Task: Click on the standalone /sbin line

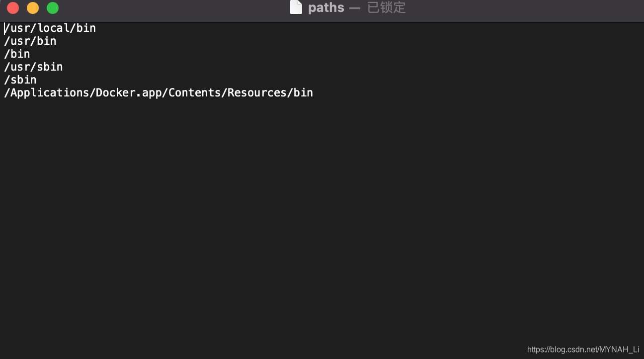Action: 20,80
